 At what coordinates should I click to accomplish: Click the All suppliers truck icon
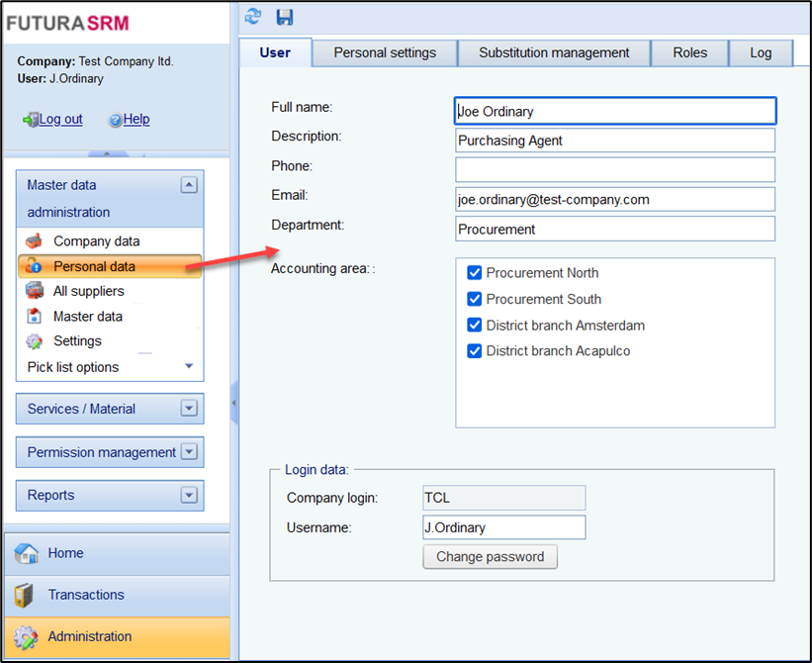(x=35, y=291)
